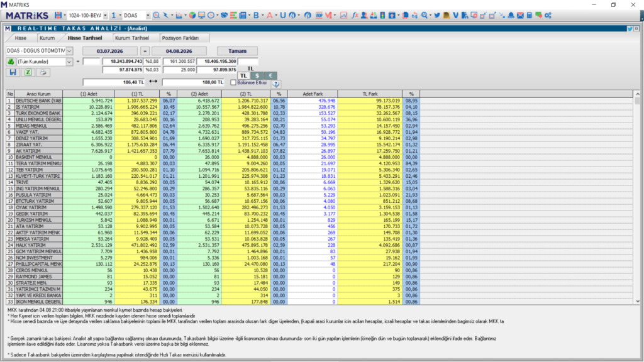Click the Twitter icon in panel title bar
644x362 pixels.
630,29
